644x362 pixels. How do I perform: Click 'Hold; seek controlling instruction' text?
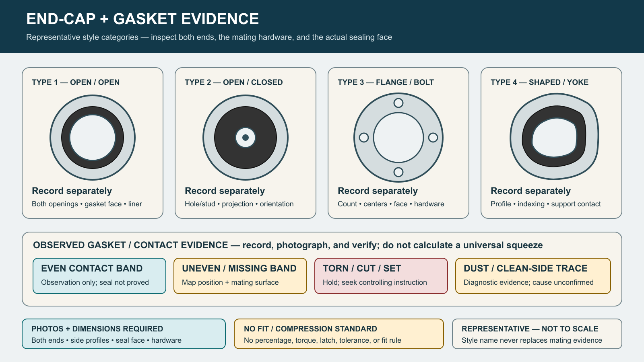coord(375,282)
